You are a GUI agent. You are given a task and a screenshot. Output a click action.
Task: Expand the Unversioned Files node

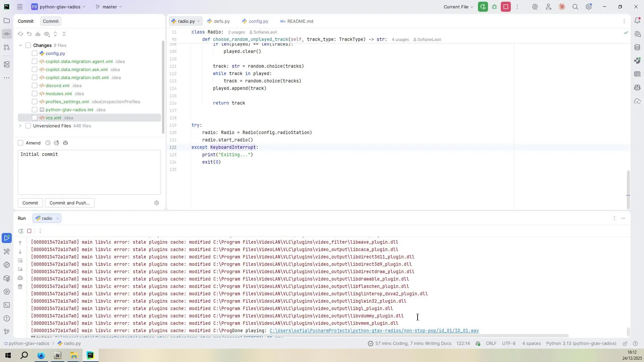click(x=20, y=126)
